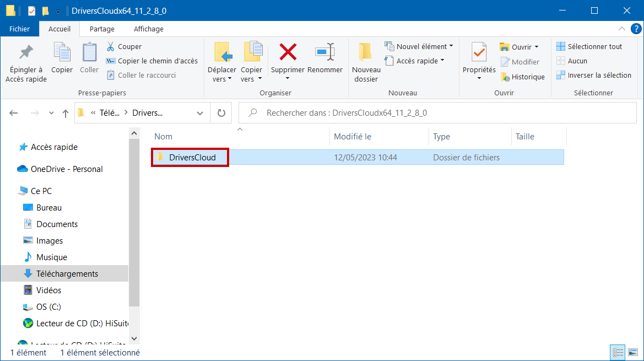Click Inverser la sélection
Viewport: 644px width, 361px height.
pos(594,75)
